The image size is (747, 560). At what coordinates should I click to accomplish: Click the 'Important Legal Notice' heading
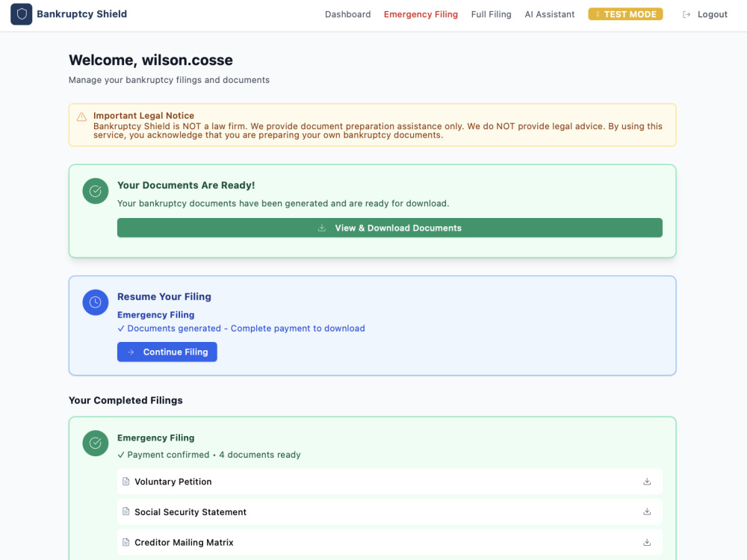click(x=144, y=116)
